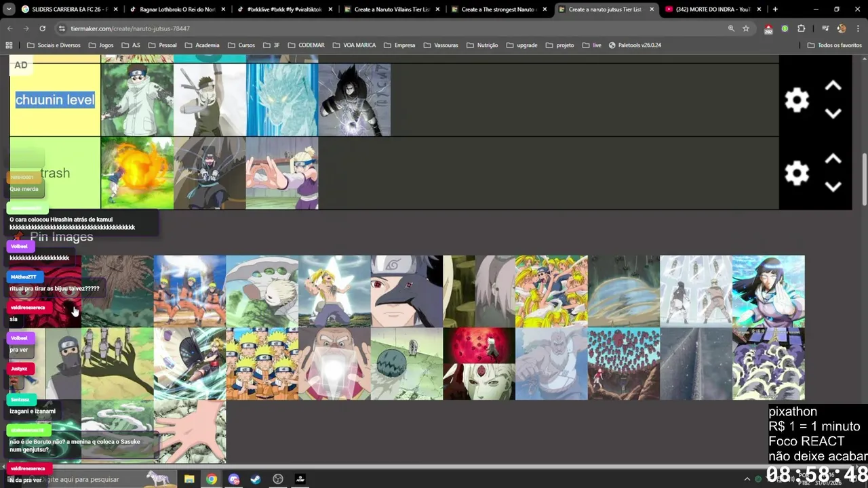Screen dimensions: 868x488
Task: Select multiple Naruto clones image in pool
Action: [x=262, y=364]
